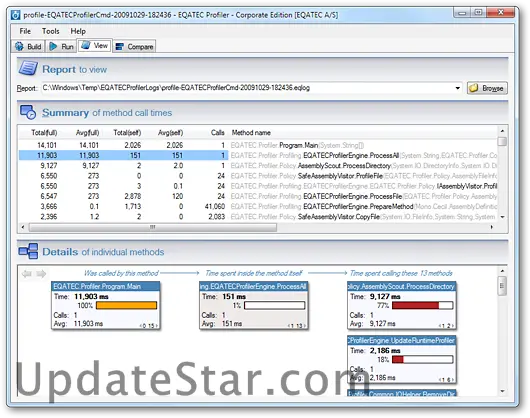This screenshot has width=530, height=418.
Task: Select the SafeAssemblyVisitor.CopyFile row
Action: pos(258,217)
